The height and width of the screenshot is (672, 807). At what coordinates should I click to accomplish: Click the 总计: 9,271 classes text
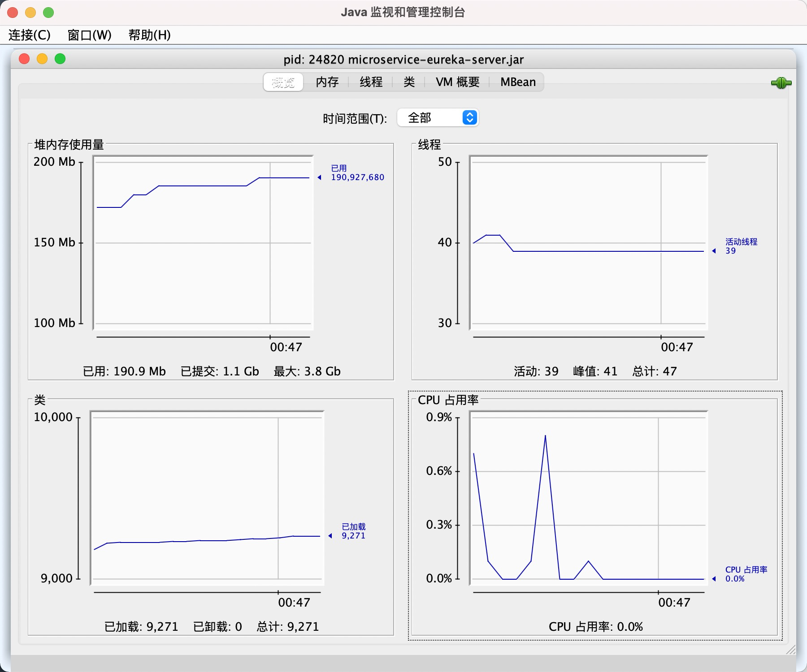pyautogui.click(x=288, y=627)
